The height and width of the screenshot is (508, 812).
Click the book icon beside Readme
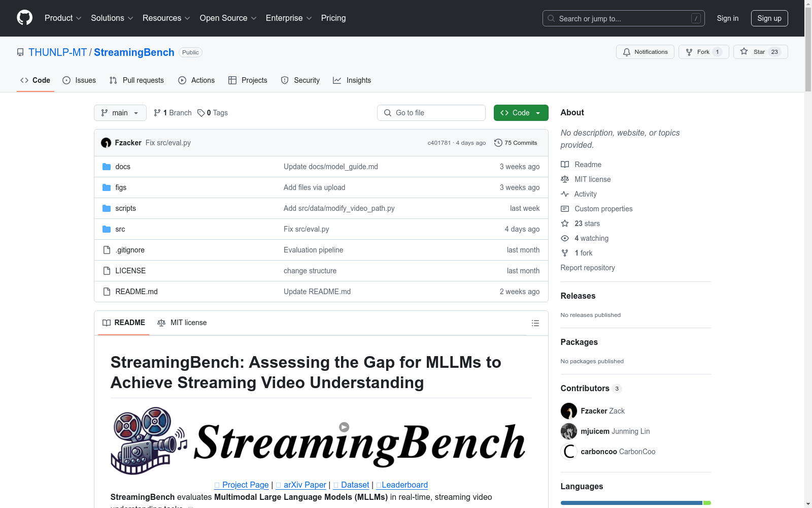[565, 165]
